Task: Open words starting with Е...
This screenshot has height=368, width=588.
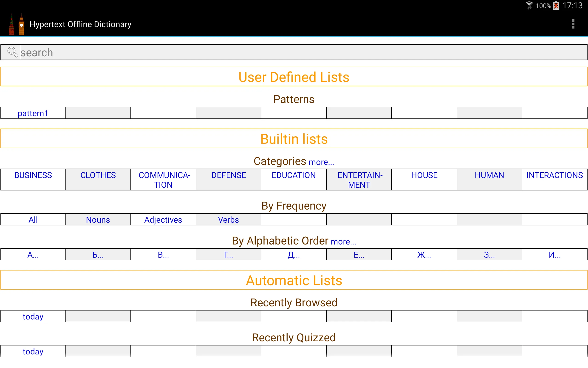Action: click(x=359, y=255)
